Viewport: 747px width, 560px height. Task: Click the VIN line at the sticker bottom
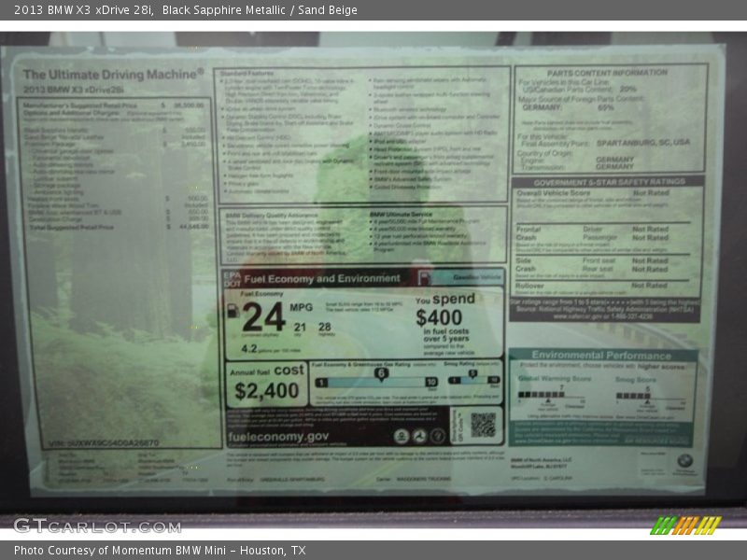(104, 443)
